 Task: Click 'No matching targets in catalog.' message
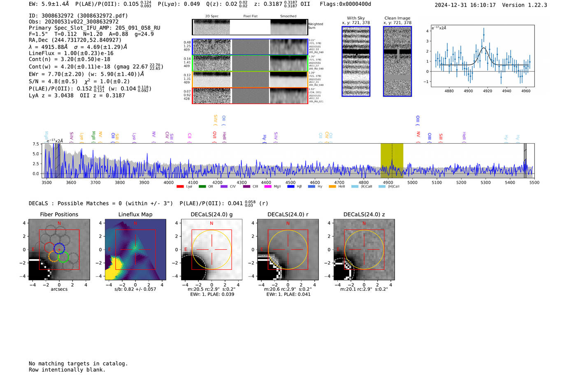coord(78,364)
